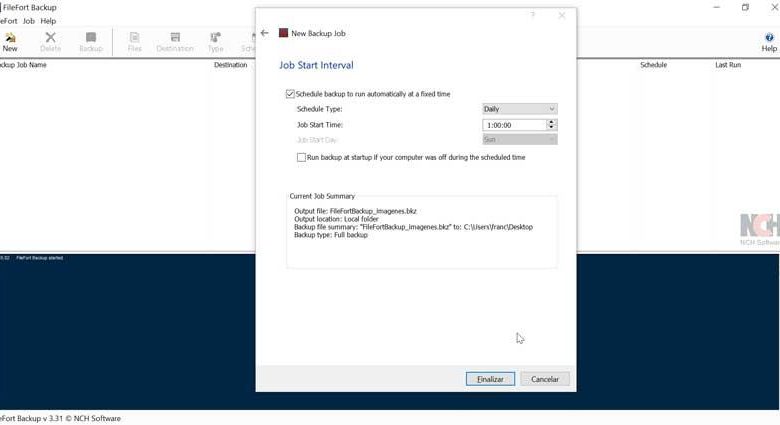The width and height of the screenshot is (780, 425).
Task: Close the New Backup Job dialog
Action: click(x=562, y=15)
